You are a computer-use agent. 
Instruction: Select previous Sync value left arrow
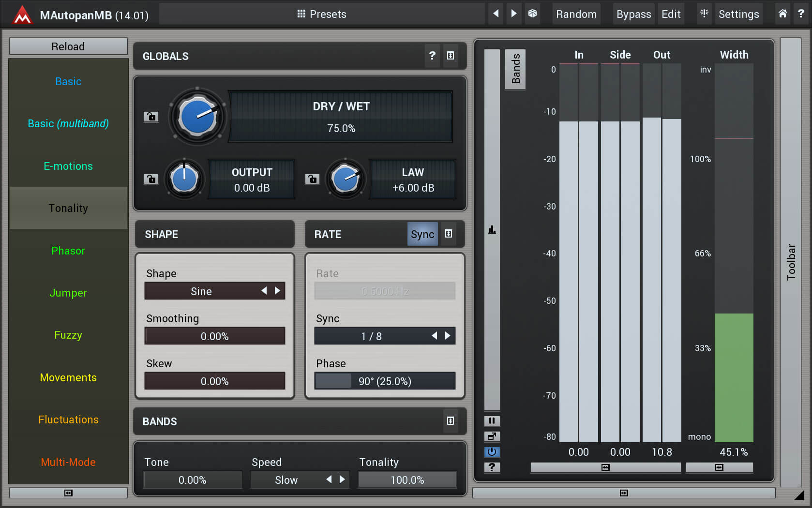434,336
